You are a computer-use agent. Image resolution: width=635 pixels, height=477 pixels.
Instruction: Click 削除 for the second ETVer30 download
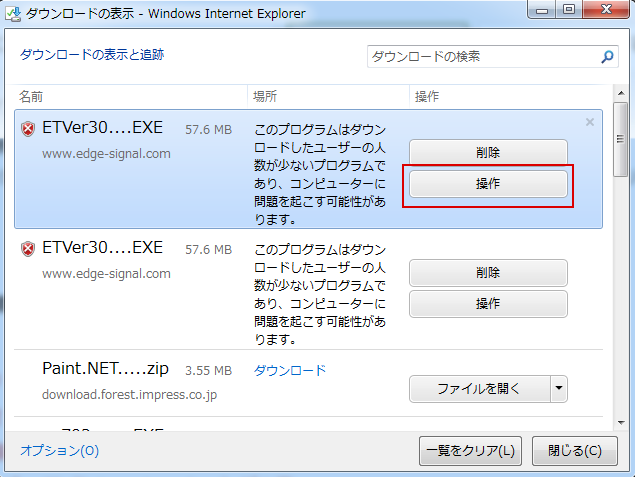click(x=488, y=273)
